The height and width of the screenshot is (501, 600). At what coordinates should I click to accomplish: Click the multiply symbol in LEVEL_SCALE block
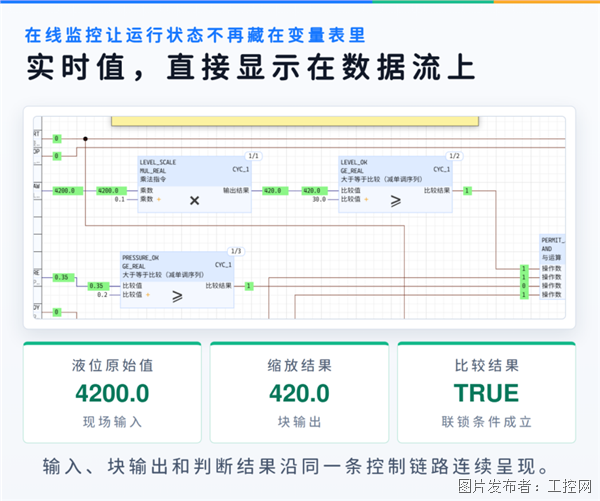point(194,201)
